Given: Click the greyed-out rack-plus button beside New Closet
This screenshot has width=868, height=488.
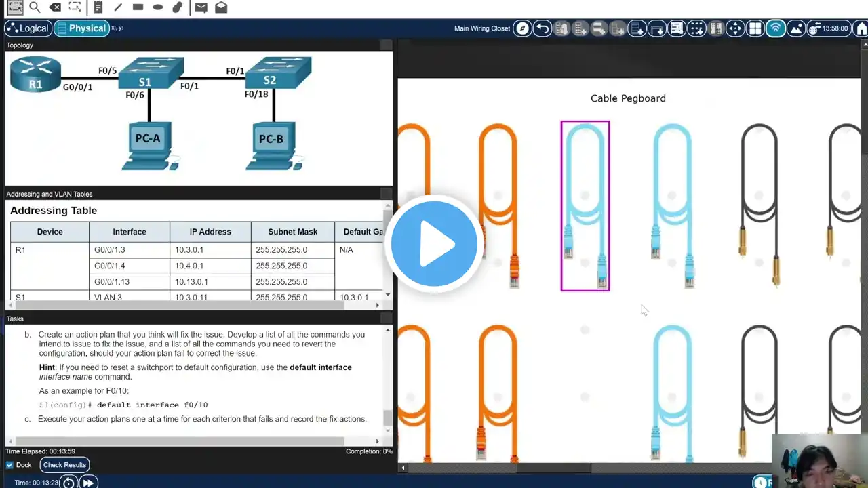Looking at the screenshot, I should 618,28.
